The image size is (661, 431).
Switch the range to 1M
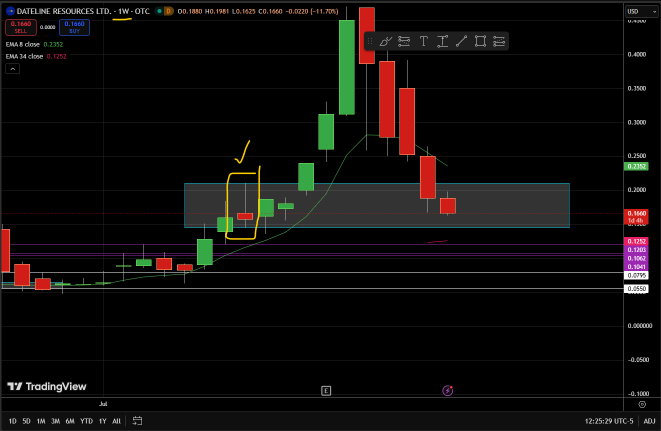[41, 421]
